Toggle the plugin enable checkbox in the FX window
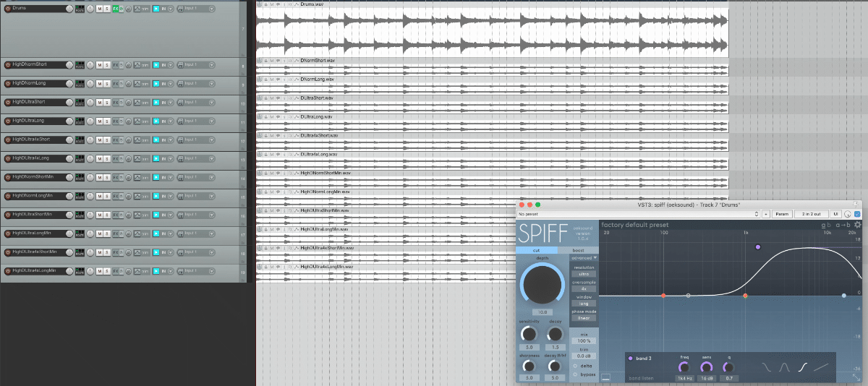This screenshot has height=386, width=868. coord(858,214)
